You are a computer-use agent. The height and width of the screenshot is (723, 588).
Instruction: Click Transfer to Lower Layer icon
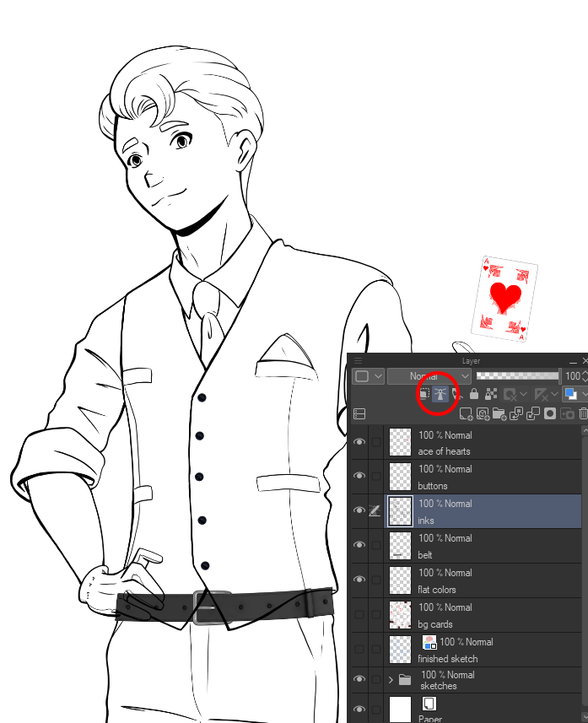point(516,413)
